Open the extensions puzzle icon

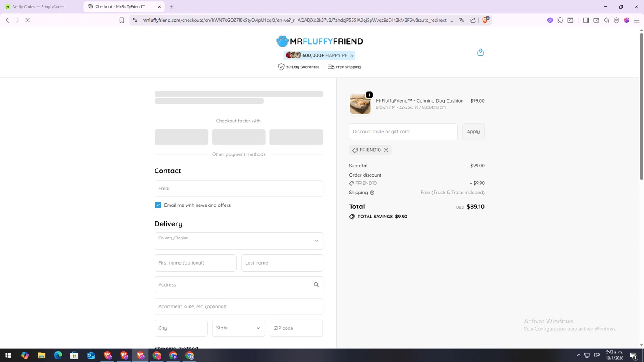point(560,20)
